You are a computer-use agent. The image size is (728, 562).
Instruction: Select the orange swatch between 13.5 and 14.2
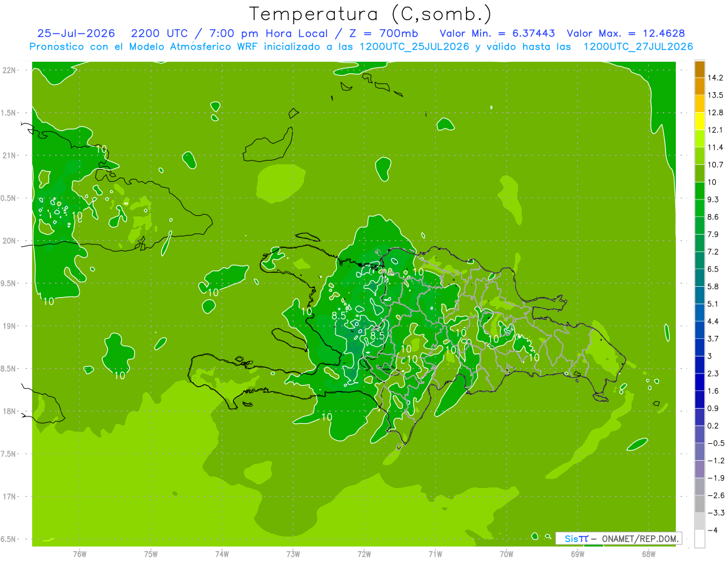click(699, 87)
